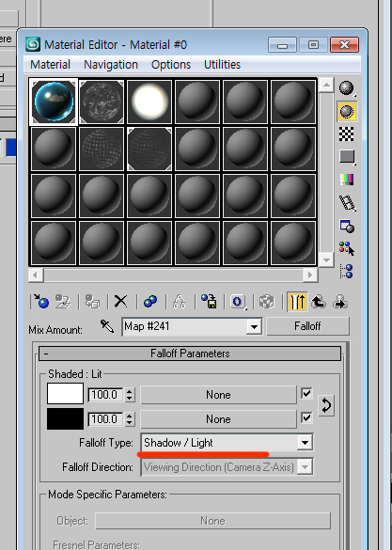Click the black amount spinner arrows
This screenshot has height=550, width=392.
pyautogui.click(x=130, y=419)
